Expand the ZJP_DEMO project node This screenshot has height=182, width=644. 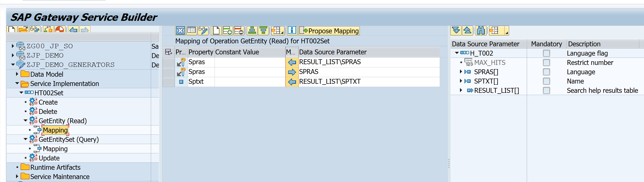13,55
